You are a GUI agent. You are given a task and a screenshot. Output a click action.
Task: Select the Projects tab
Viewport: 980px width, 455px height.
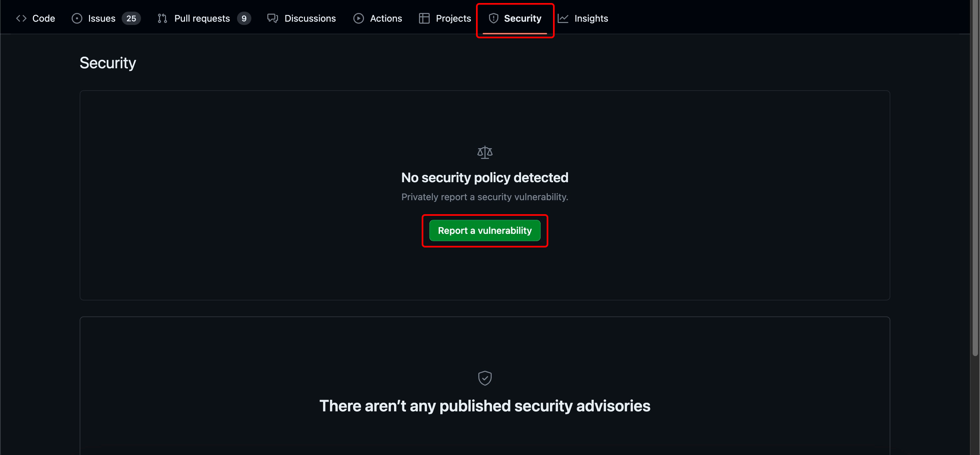tap(453, 18)
